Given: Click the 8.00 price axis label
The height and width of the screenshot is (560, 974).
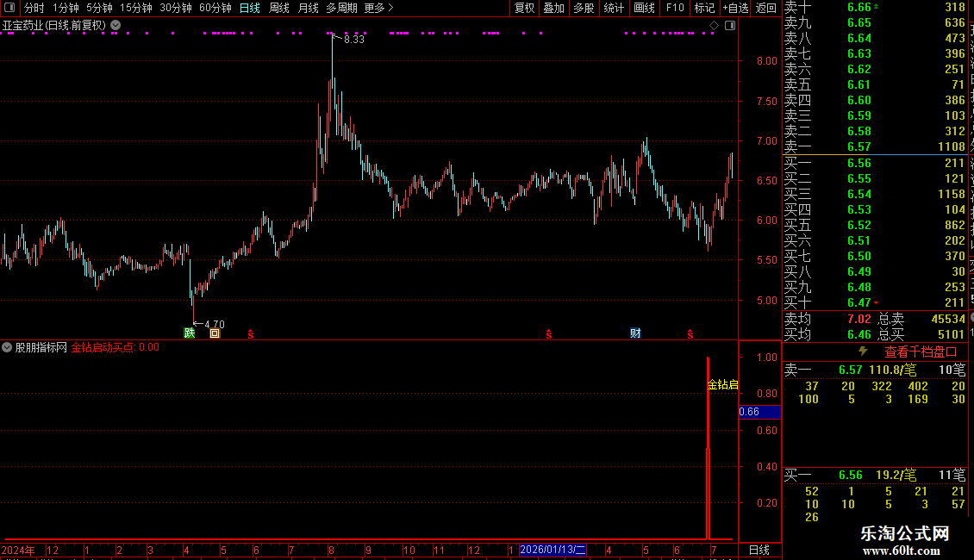Looking at the screenshot, I should [766, 61].
